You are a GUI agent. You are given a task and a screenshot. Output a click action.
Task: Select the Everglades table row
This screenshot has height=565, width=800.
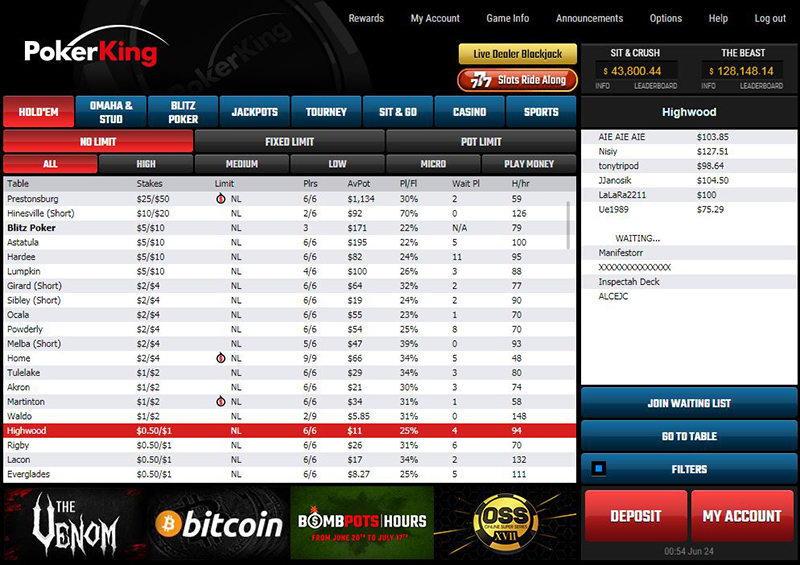tap(289, 474)
